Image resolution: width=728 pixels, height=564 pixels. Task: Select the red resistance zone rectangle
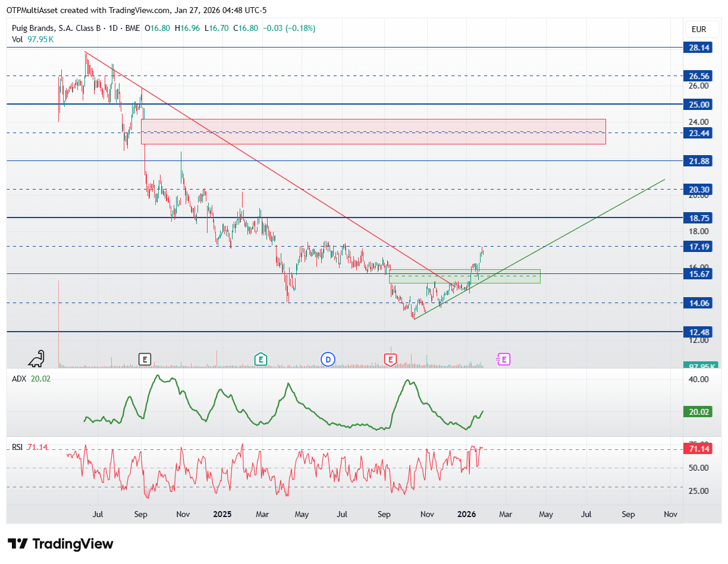coord(374,131)
